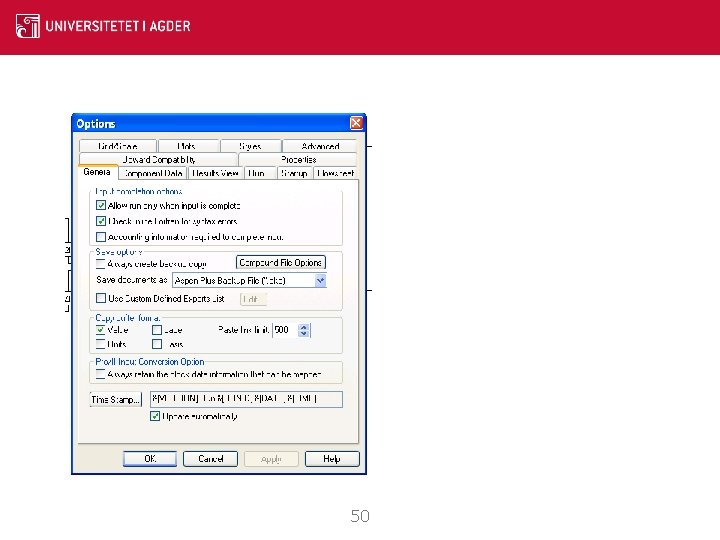This screenshot has height=540, width=720.
Task: Go to the Advanced tab
Action: tap(320, 146)
